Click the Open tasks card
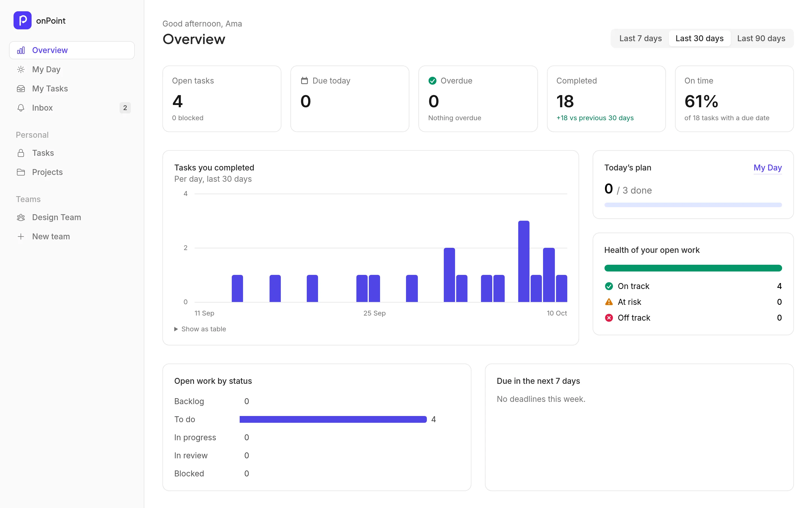 pyautogui.click(x=222, y=99)
